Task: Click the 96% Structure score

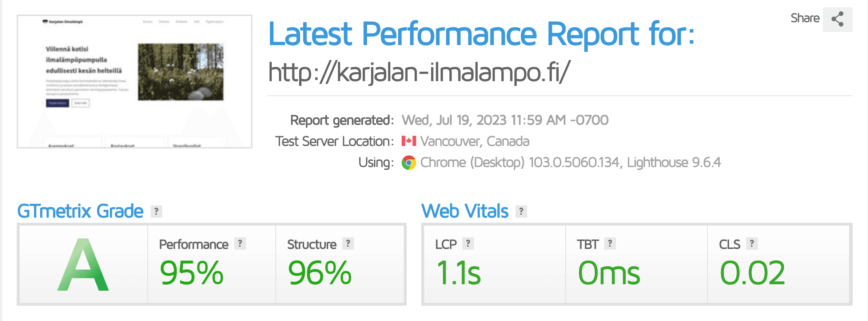Action: coord(320,273)
